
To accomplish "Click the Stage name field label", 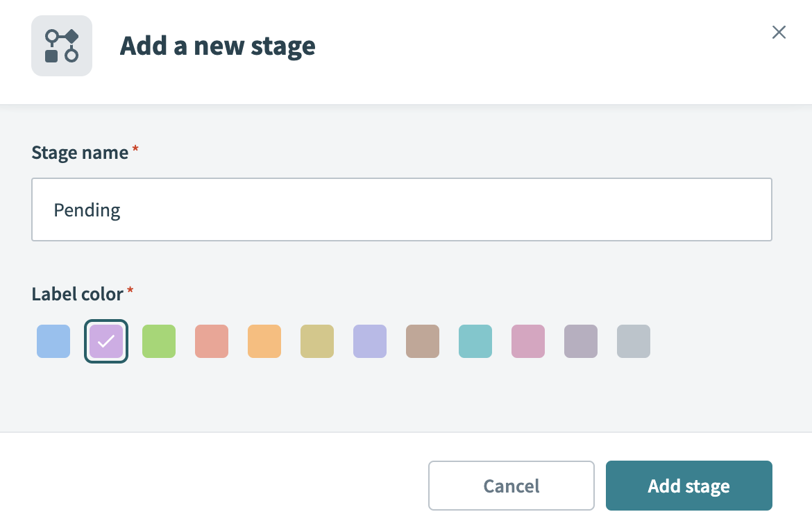I will pos(80,152).
